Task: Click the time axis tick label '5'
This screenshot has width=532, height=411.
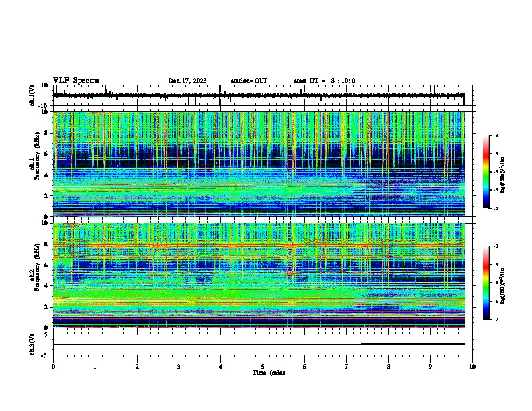Action: (x=263, y=367)
